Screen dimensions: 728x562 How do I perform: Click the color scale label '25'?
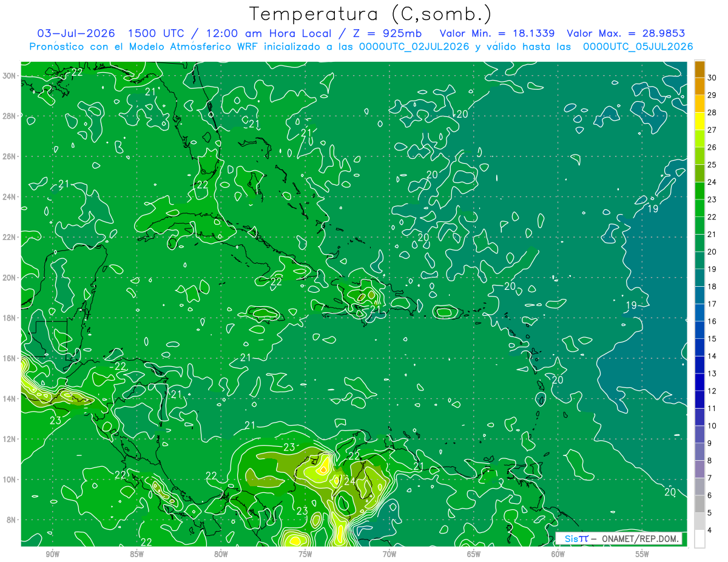click(x=712, y=164)
